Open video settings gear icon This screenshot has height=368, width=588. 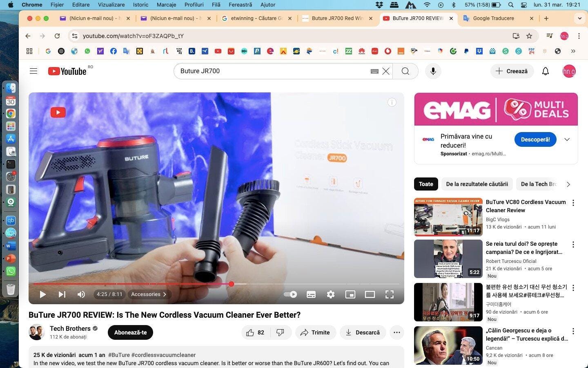[x=330, y=294]
